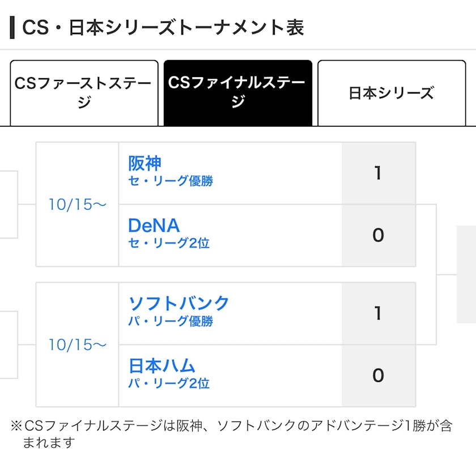This screenshot has height=464, width=476.
Task: Open the 10/15〜 date for ソフトバンク vs 日本ハム
Action: pos(77,344)
